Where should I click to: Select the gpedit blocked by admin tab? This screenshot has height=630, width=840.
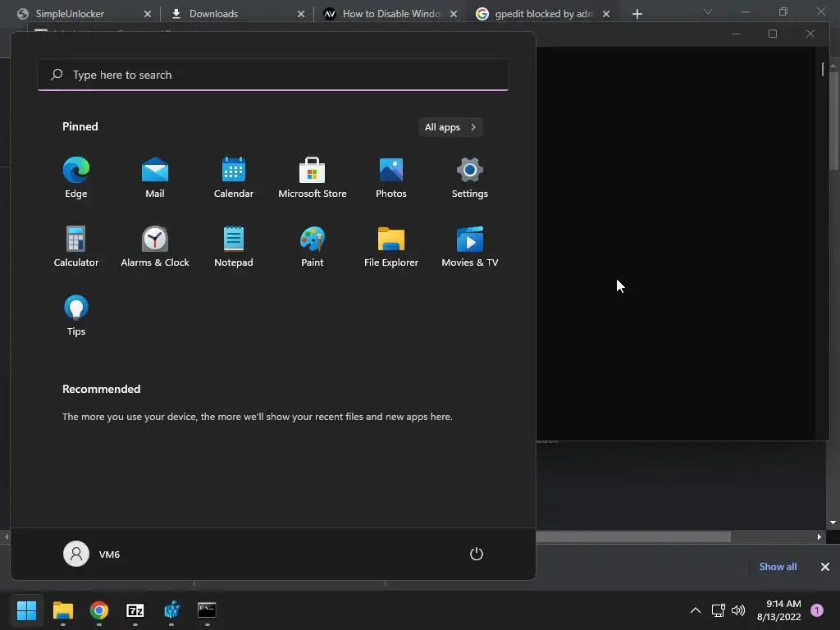(544, 14)
